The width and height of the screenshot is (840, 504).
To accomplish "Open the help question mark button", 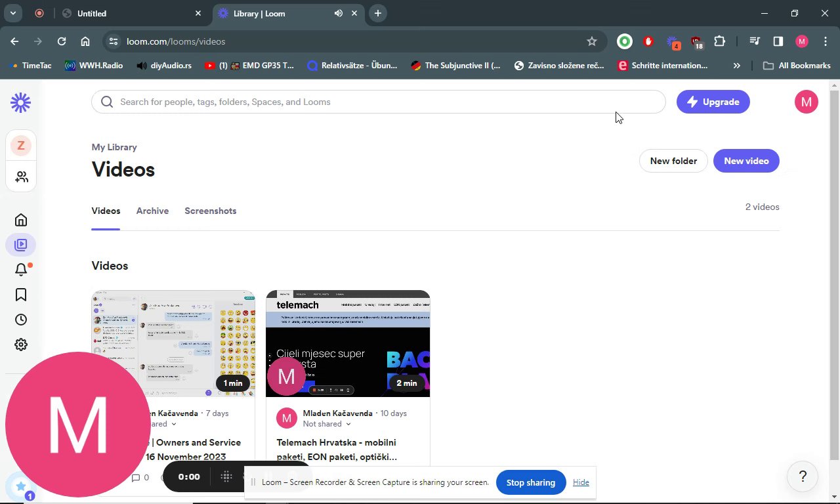I will (803, 476).
